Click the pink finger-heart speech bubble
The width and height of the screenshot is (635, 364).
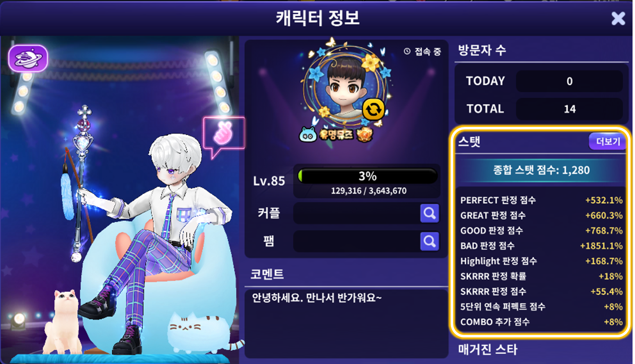point(224,133)
